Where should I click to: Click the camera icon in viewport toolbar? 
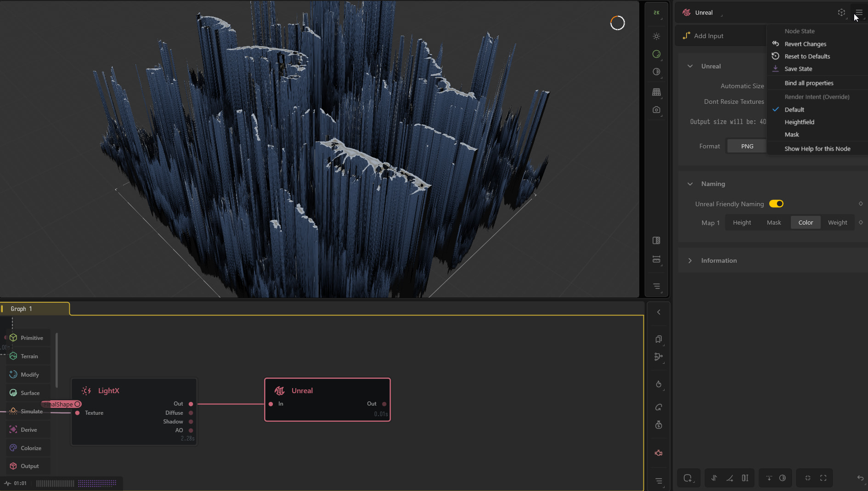coord(656,110)
